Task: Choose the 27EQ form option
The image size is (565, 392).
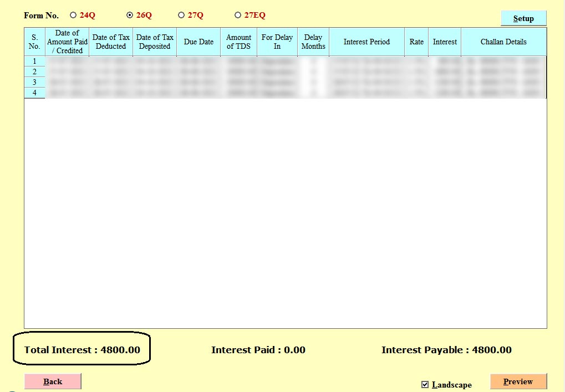Action: [x=238, y=16]
